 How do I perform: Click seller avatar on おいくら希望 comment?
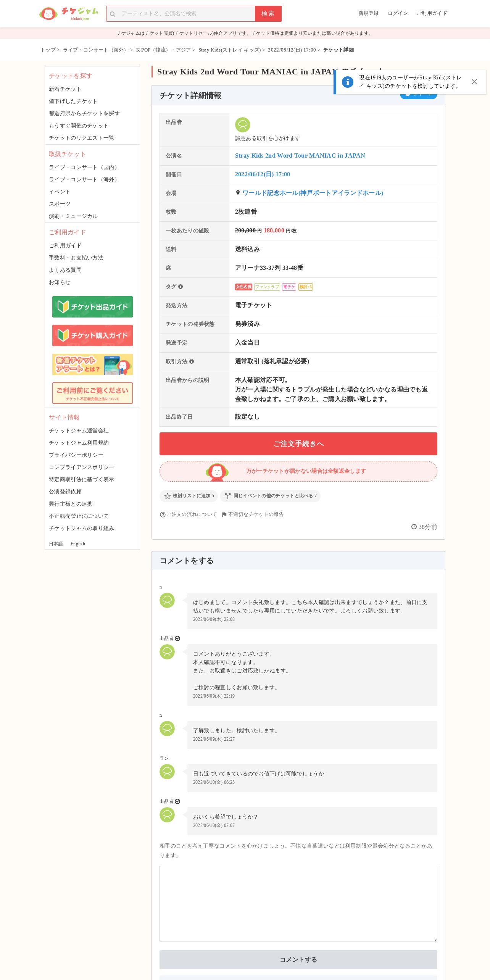click(167, 815)
